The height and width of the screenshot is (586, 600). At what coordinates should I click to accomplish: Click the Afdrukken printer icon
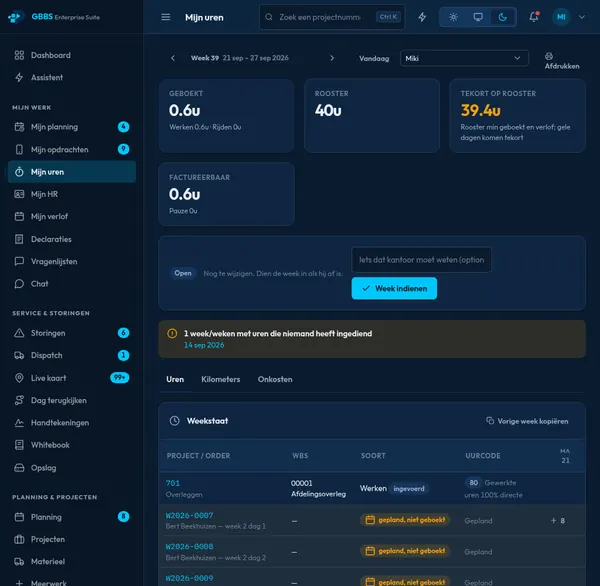coord(549,56)
